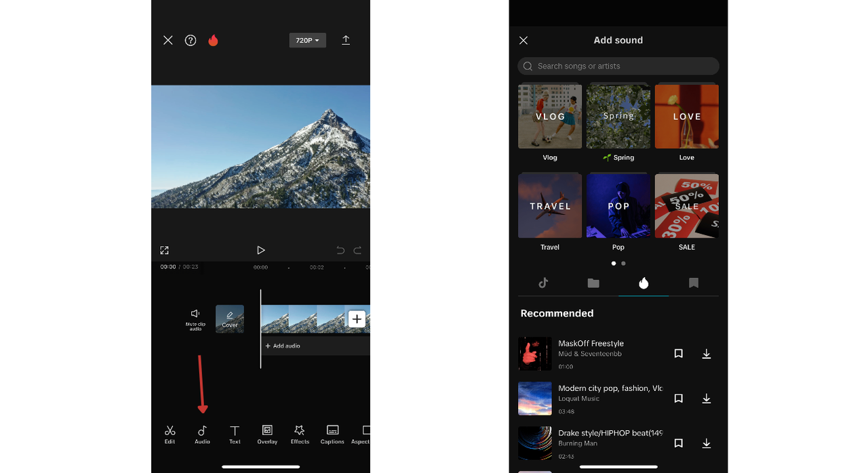This screenshot has width=868, height=473.
Task: Bookmark the Drake style/HIPHOP beat track
Action: coord(678,443)
